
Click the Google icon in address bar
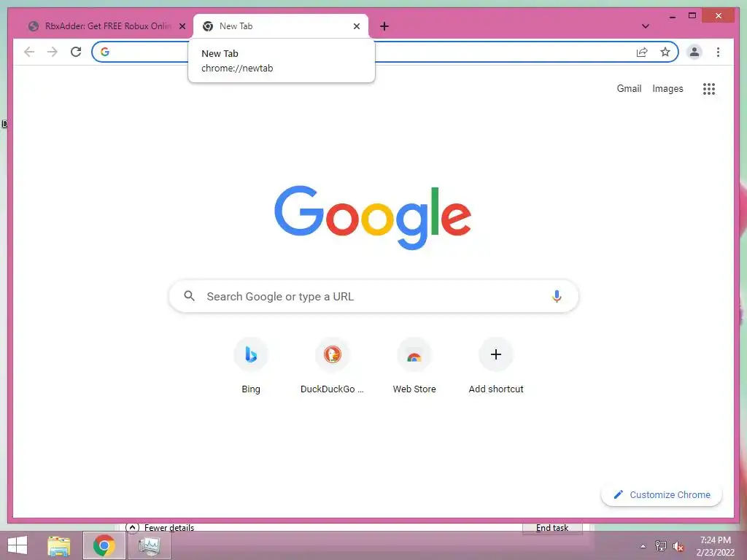[x=105, y=52]
